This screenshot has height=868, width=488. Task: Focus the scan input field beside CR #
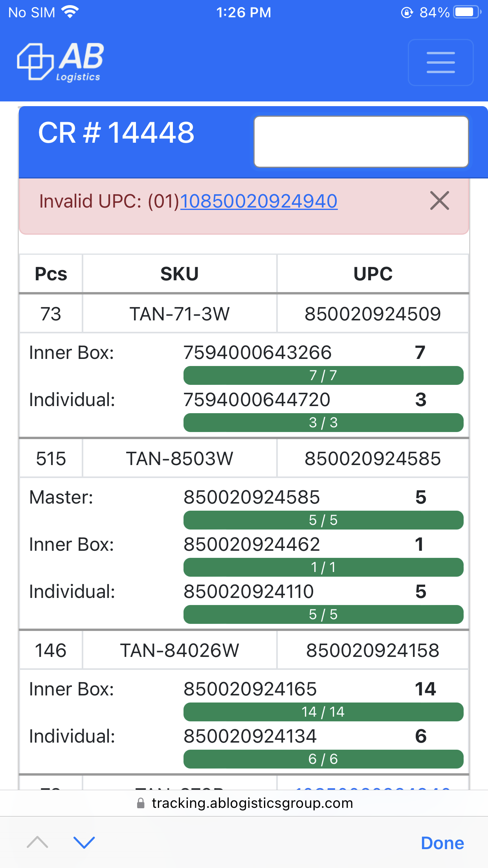(361, 142)
